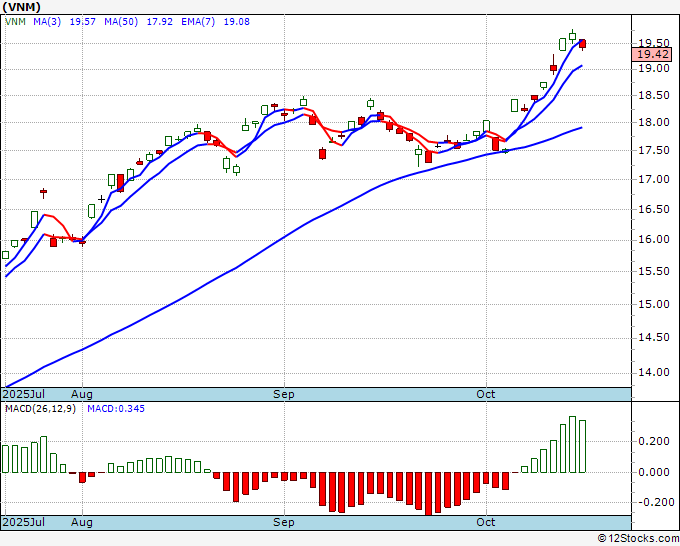Click the 17.00 price axis label
The height and width of the screenshot is (546, 680).
(x=654, y=179)
